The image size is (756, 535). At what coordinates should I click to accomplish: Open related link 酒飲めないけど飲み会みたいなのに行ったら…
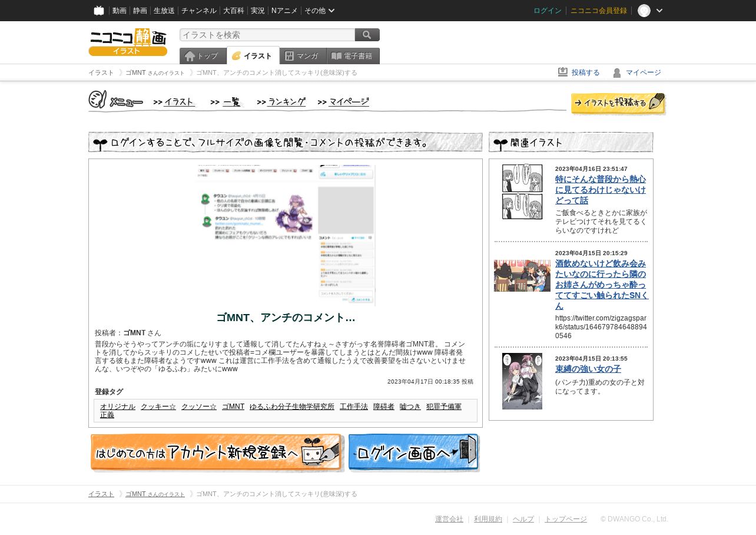pyautogui.click(x=602, y=285)
